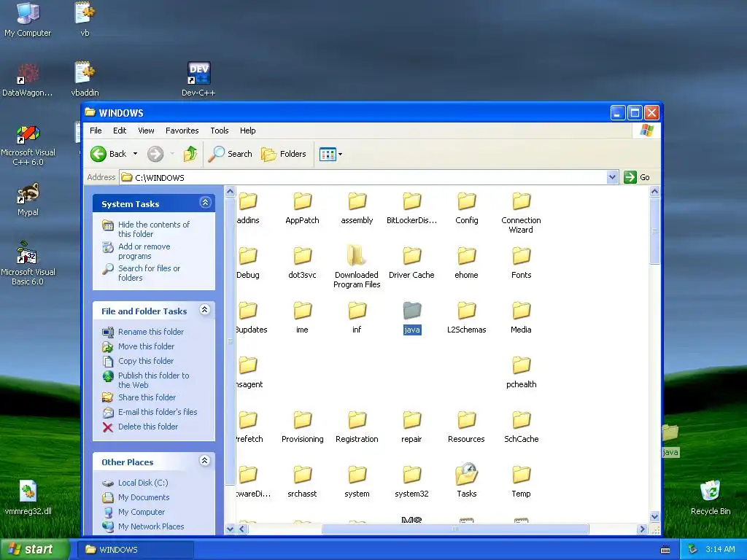Select the L2Schemas folder
The width and height of the screenshot is (747, 560).
click(466, 318)
